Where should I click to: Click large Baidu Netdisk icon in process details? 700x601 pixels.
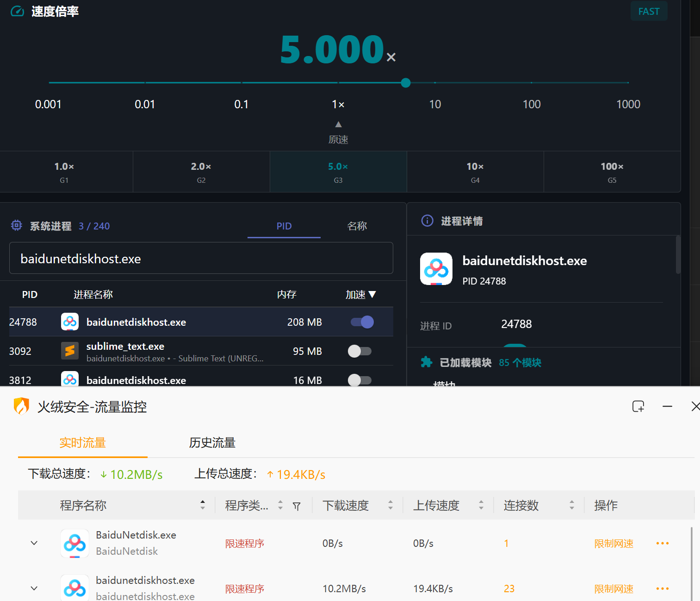[x=436, y=269]
